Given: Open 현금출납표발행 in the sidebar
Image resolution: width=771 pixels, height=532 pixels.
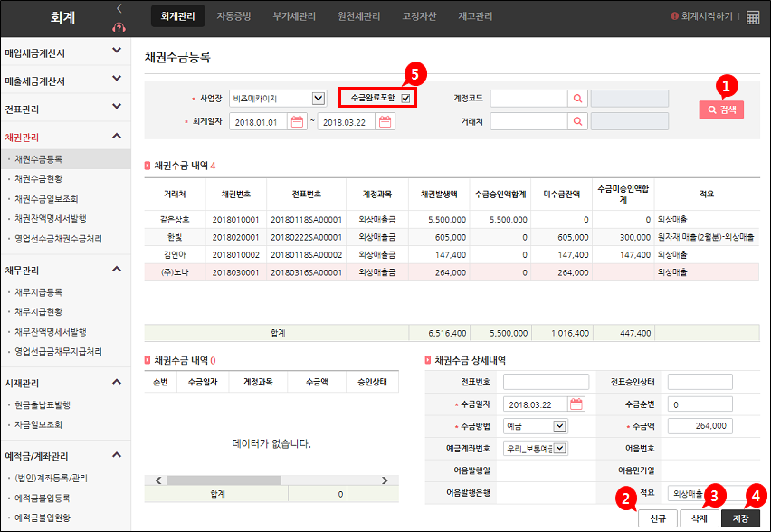Looking at the screenshot, I should (43, 404).
